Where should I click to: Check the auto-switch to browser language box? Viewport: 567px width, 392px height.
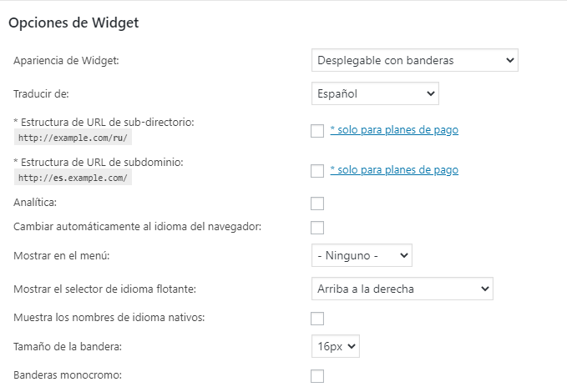point(316,228)
